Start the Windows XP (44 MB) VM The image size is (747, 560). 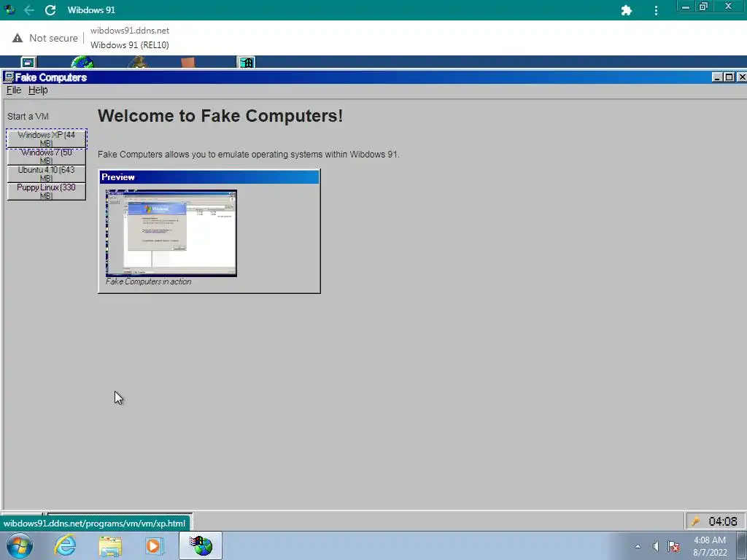click(46, 139)
